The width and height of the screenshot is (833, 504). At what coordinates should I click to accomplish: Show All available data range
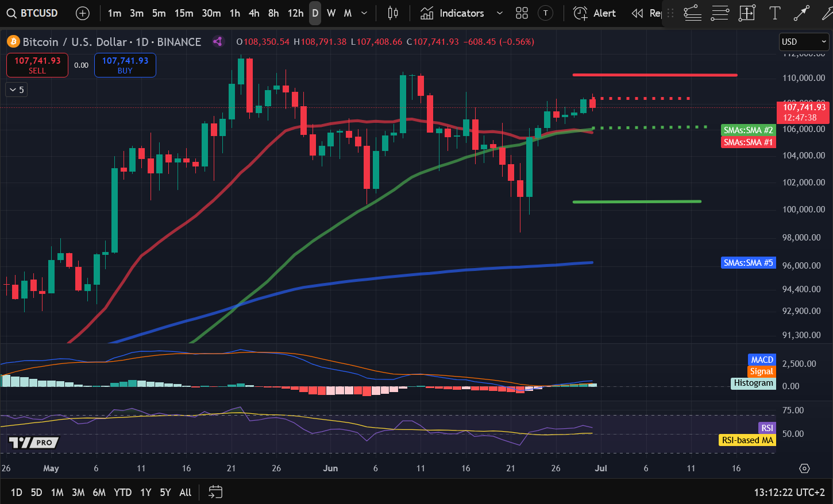pos(185,492)
